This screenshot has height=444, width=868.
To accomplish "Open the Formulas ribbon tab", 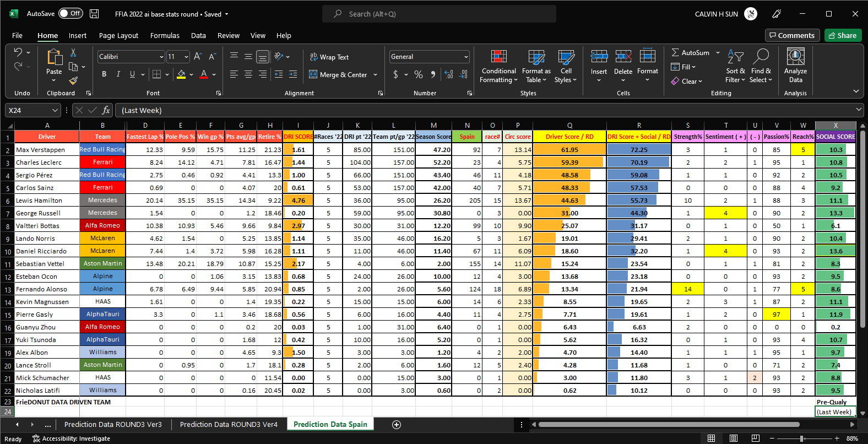I will [x=165, y=35].
